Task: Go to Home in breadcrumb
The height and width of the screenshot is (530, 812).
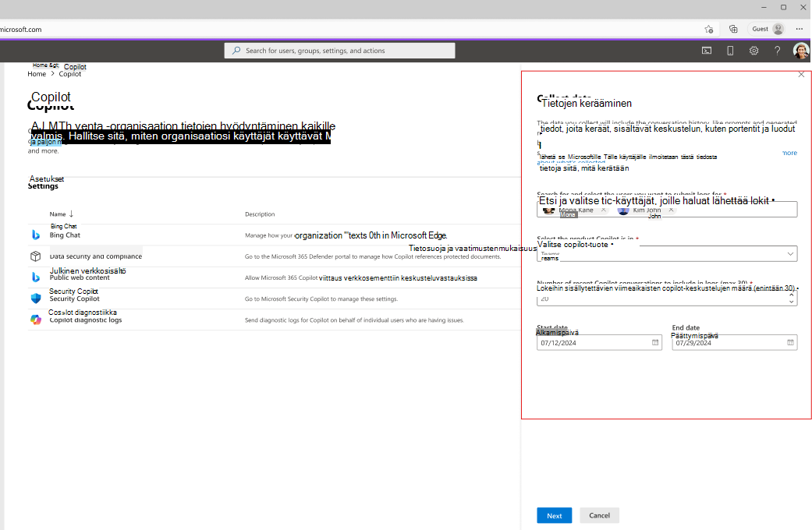Action: (37, 74)
